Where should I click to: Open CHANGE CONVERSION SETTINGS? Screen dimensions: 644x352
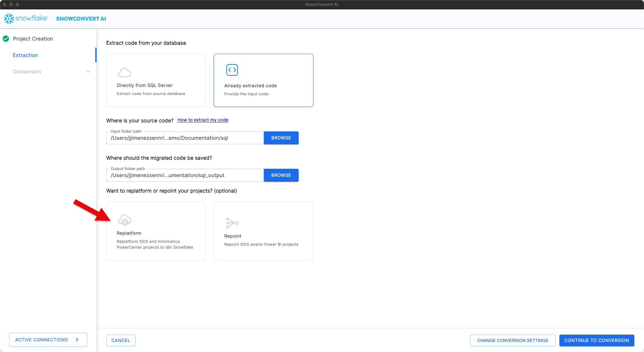point(513,340)
